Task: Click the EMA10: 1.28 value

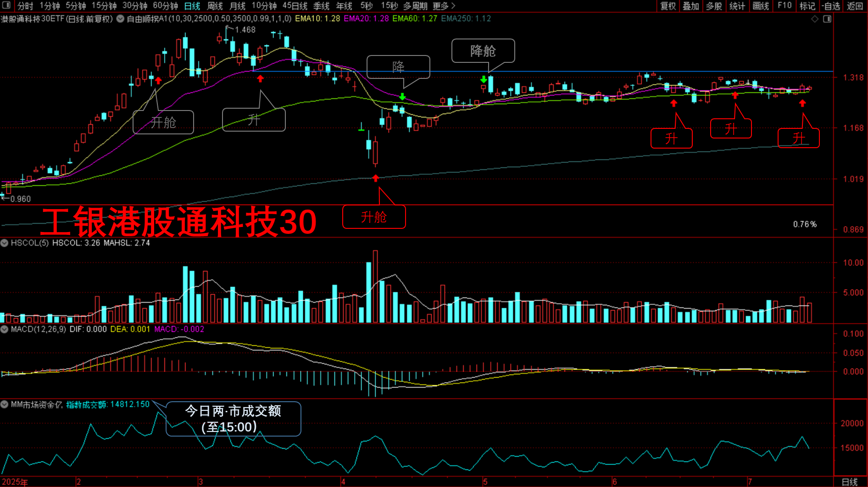Action: (317, 19)
